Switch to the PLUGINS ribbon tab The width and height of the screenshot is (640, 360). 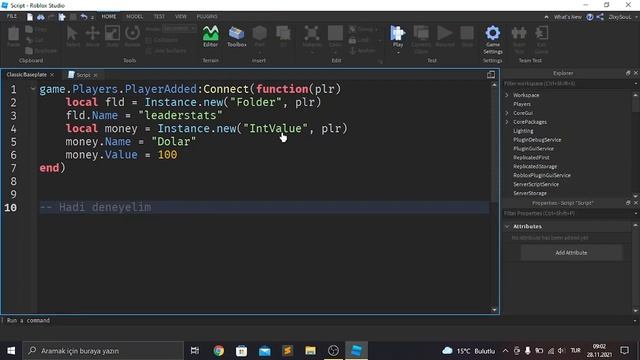[207, 16]
